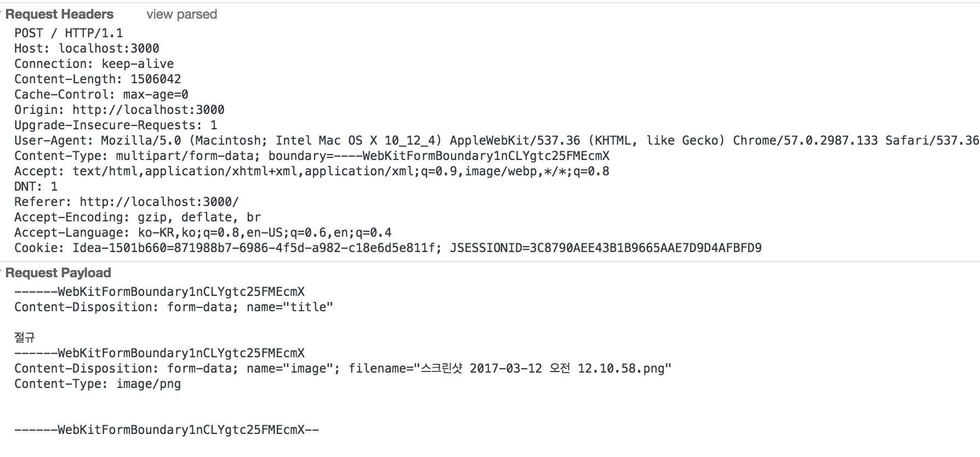Click the Upgrade-Insecure-Requests header line

(x=116, y=125)
